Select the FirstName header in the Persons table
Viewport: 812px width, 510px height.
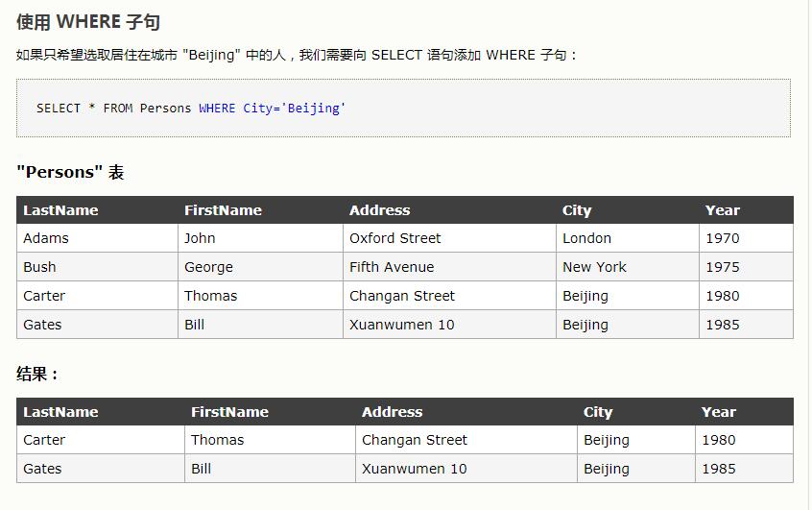point(223,210)
